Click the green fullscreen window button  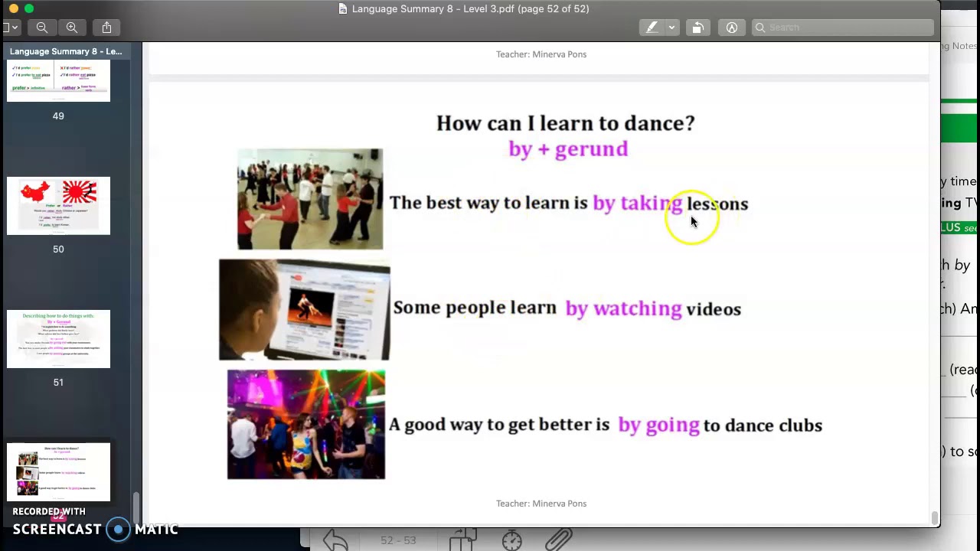point(29,8)
